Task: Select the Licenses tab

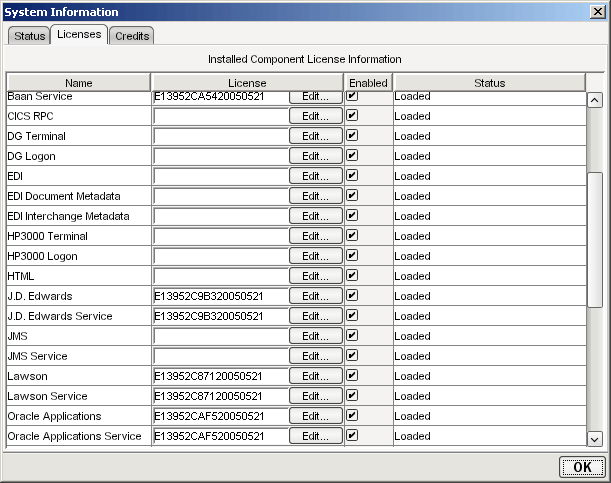Action: pyautogui.click(x=79, y=34)
